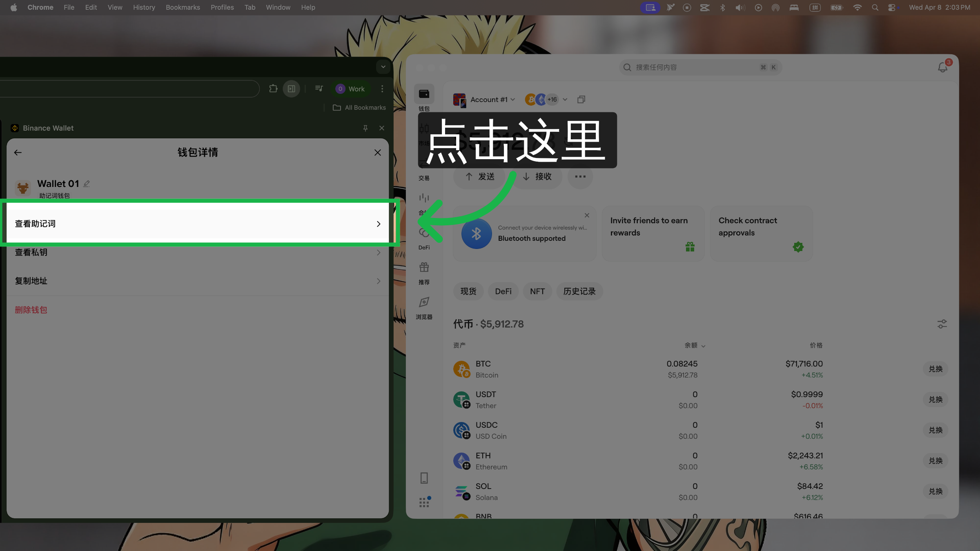Expand Account #1 dropdown
The width and height of the screenshot is (980, 551).
pyautogui.click(x=485, y=100)
